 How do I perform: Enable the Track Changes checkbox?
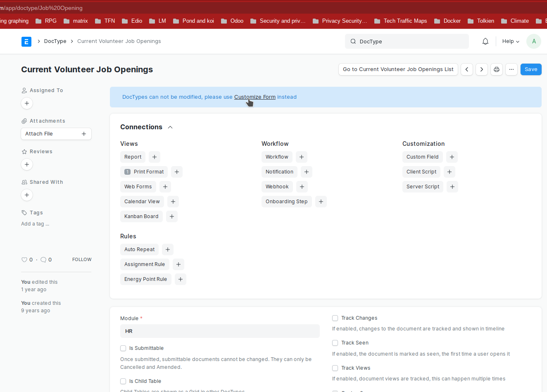coord(335,318)
